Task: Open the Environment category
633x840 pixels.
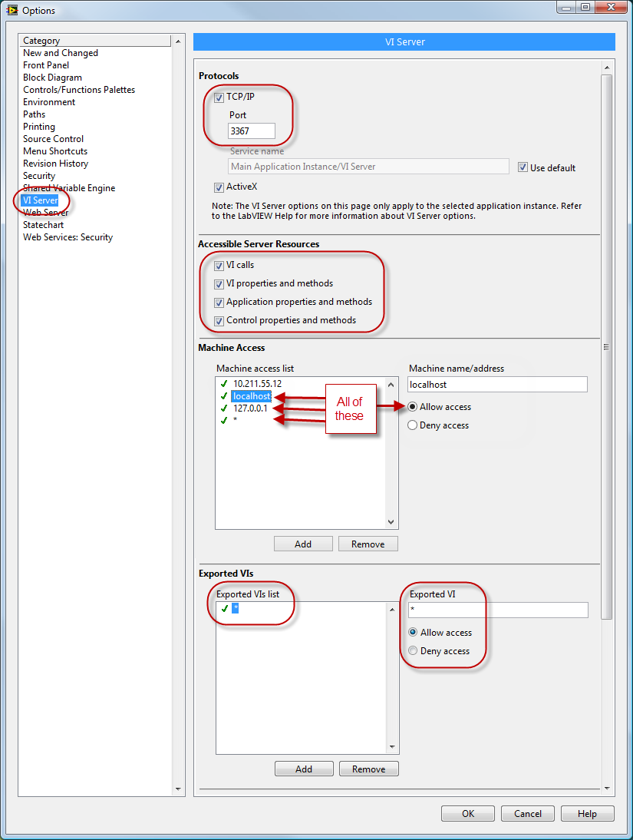Action: tap(49, 102)
